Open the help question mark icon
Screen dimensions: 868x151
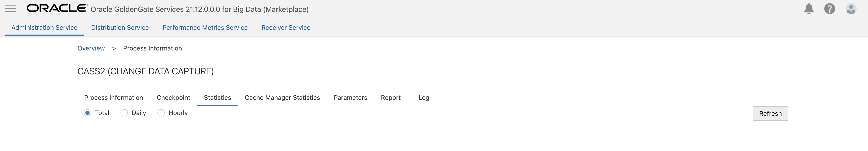(x=829, y=9)
